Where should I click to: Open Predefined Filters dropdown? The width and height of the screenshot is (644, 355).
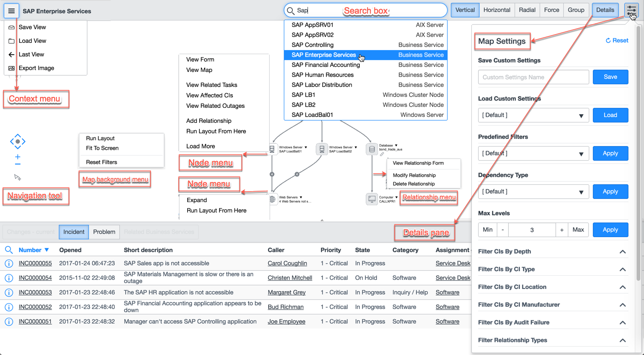click(533, 153)
